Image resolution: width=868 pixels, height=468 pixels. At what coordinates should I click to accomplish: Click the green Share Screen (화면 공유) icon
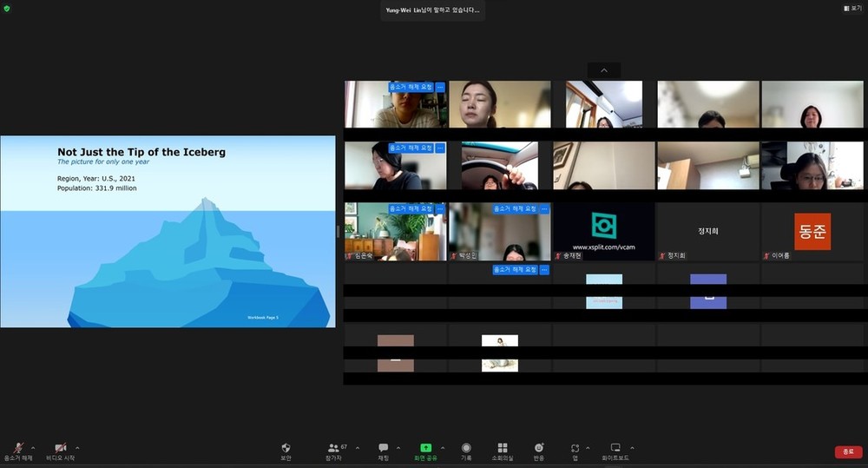point(425,448)
